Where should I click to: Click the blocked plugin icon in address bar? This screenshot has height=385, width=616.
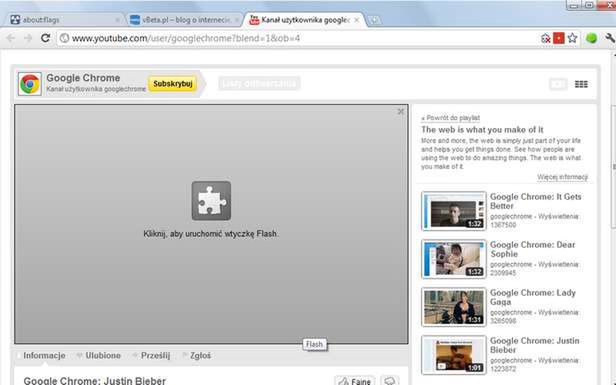[546, 38]
